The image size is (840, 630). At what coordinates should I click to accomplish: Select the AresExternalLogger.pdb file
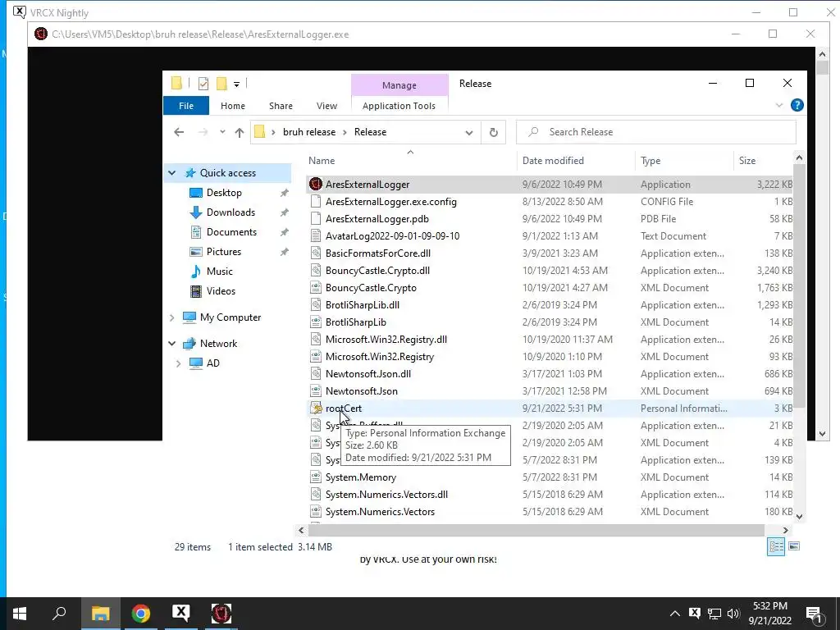click(550, 218)
